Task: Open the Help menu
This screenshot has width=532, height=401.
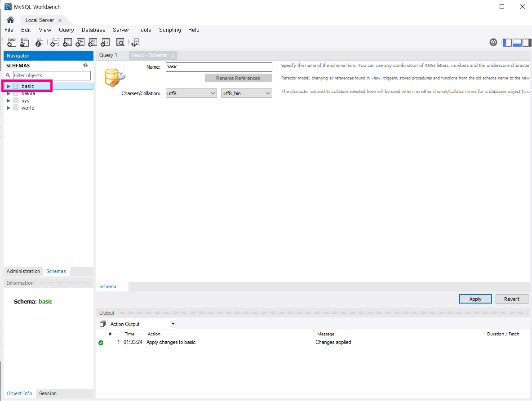Action: coord(194,30)
